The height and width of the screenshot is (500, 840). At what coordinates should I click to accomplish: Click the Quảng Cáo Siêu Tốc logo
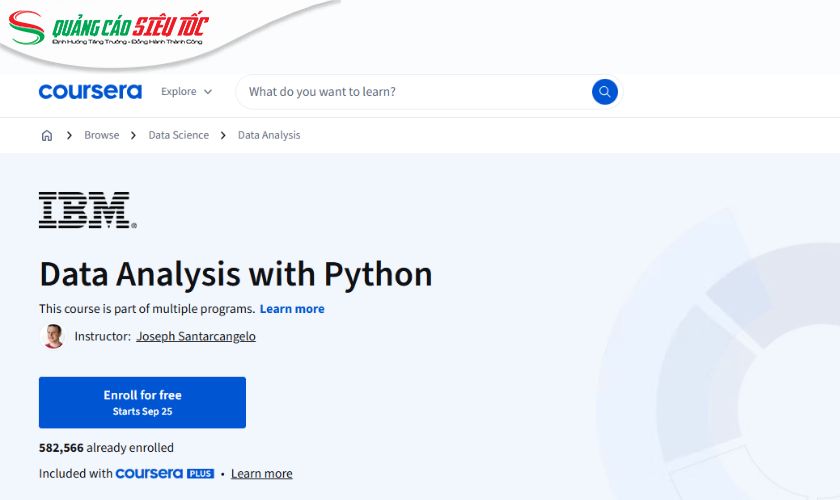[x=120, y=30]
